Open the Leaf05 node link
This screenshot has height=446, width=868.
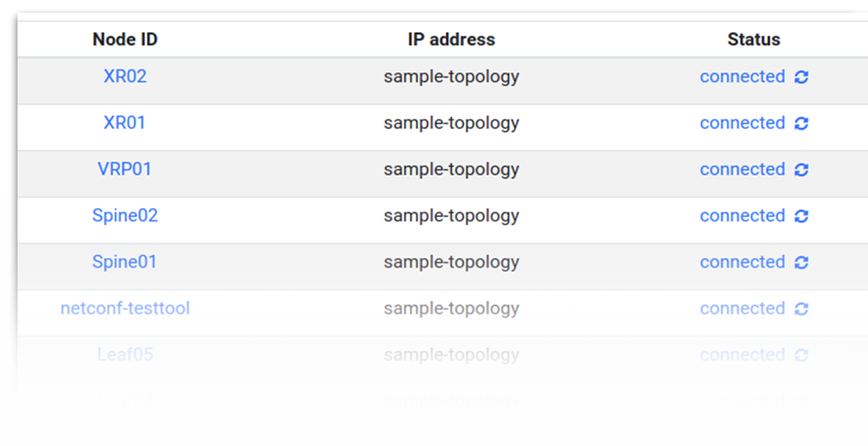click(125, 355)
